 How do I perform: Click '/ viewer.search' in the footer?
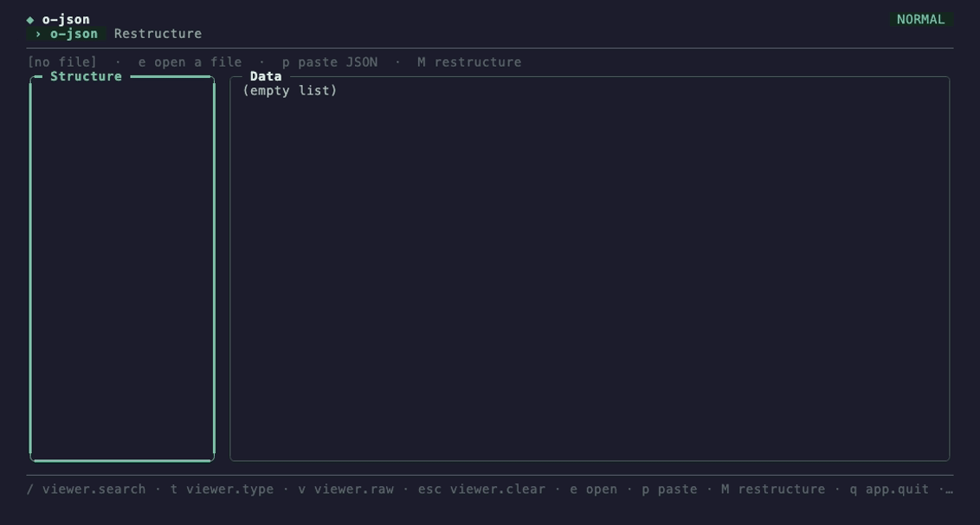point(87,489)
